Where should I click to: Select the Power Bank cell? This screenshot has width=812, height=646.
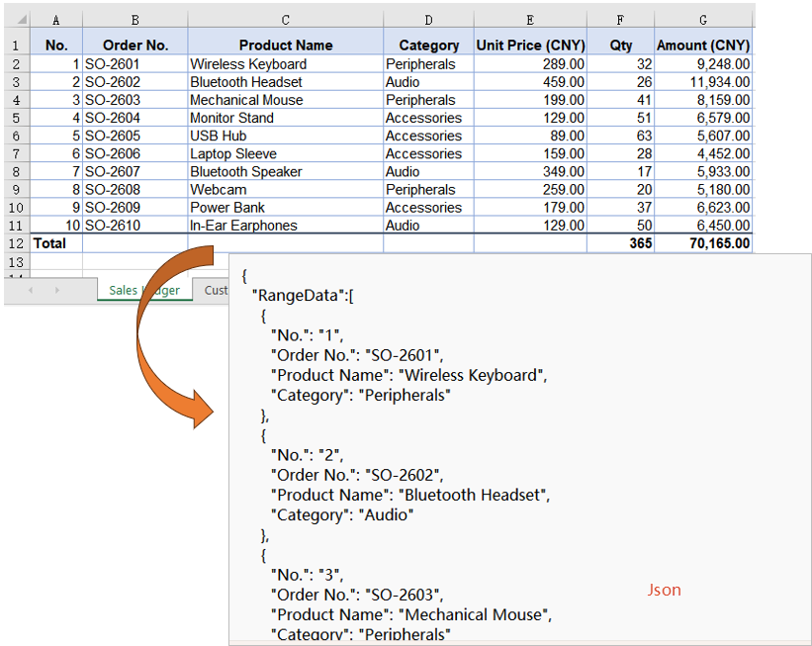[286, 208]
